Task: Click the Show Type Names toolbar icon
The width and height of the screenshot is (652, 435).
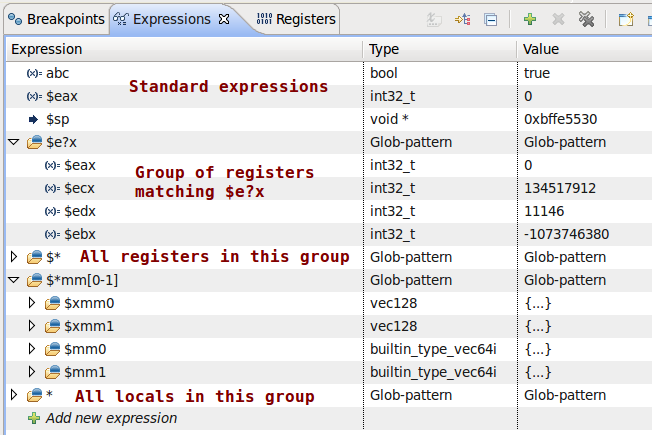Action: (435, 19)
